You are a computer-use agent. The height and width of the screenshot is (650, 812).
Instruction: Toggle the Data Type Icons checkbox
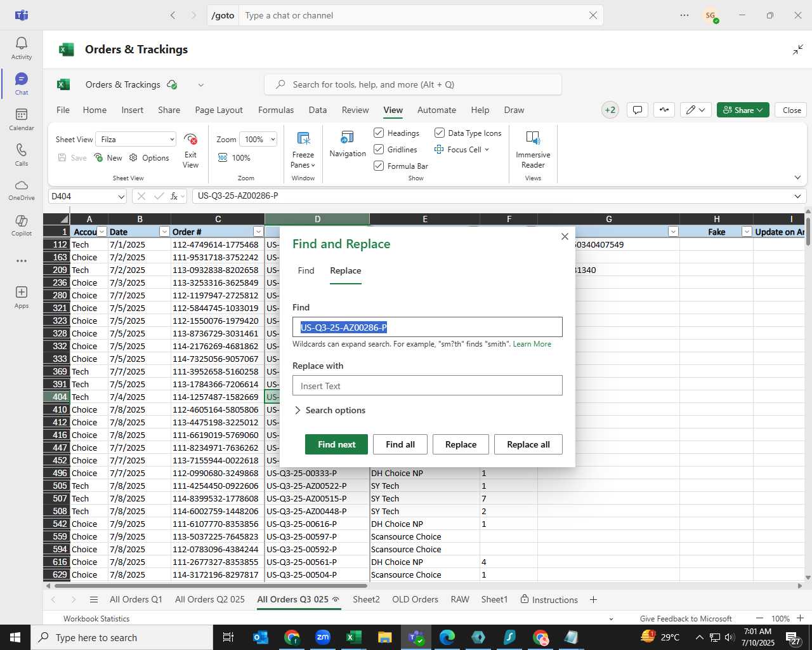click(439, 133)
